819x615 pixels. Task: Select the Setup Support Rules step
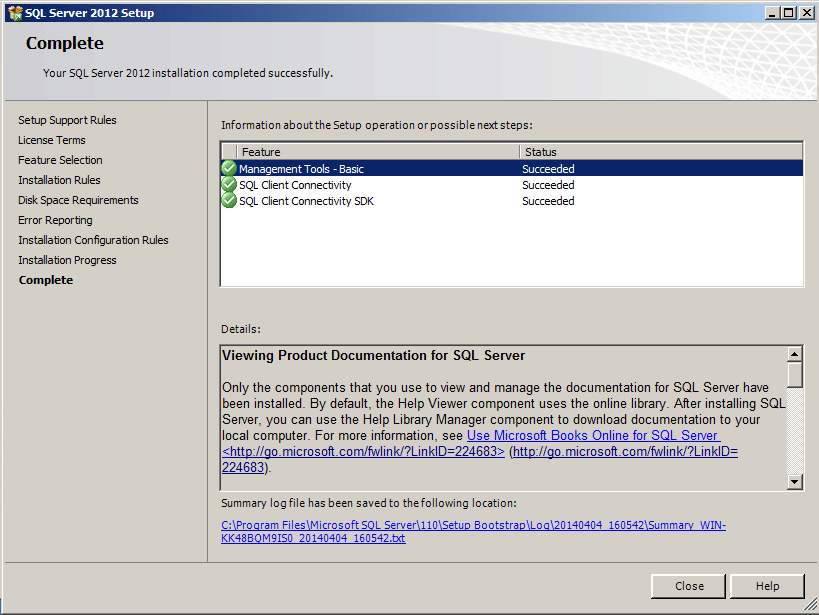click(x=67, y=120)
